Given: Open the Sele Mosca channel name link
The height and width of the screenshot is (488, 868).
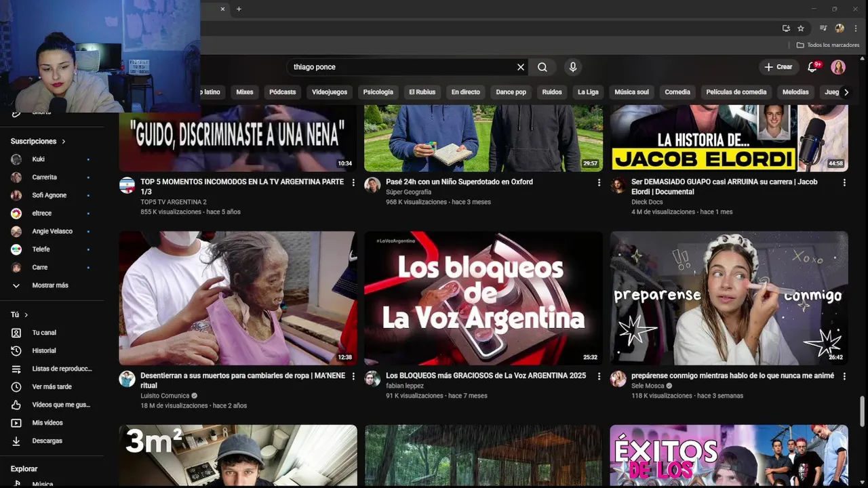Looking at the screenshot, I should [647, 386].
